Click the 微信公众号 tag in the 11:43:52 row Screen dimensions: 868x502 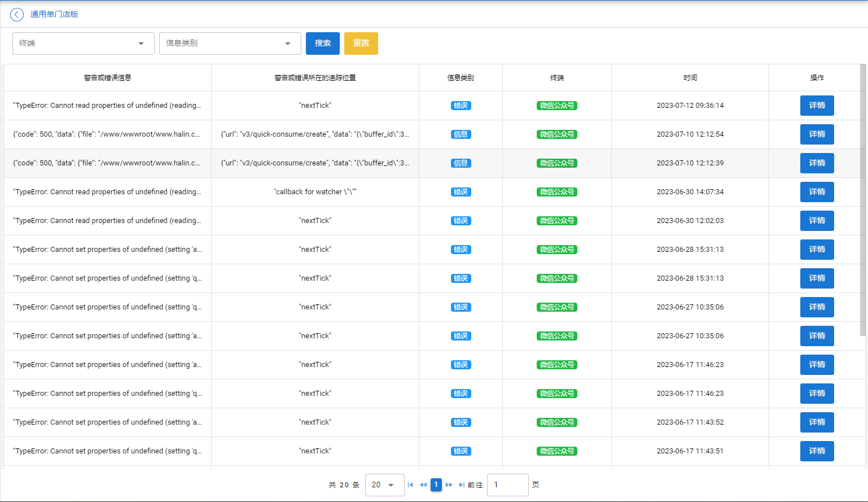[x=557, y=422]
